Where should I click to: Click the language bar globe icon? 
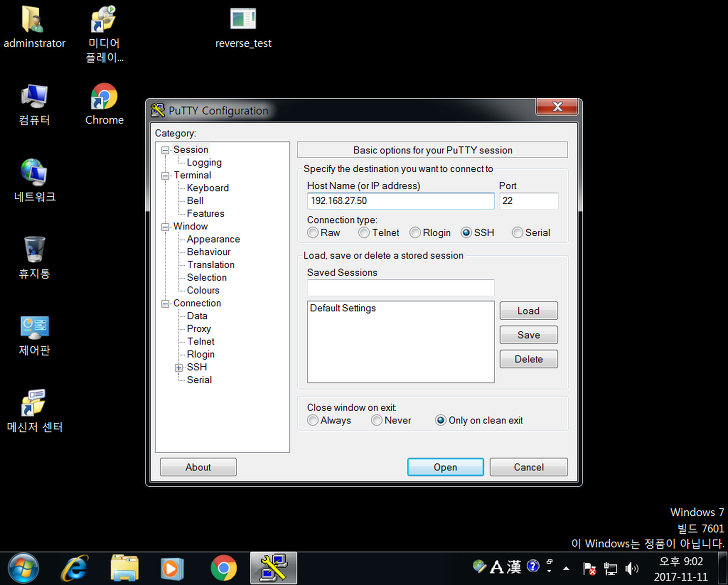coord(479,566)
